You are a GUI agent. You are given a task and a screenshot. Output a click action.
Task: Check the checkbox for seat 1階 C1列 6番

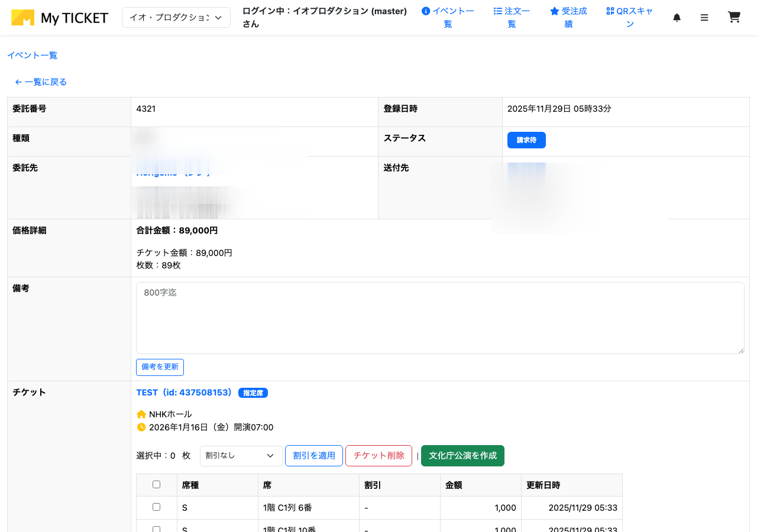coord(156,507)
